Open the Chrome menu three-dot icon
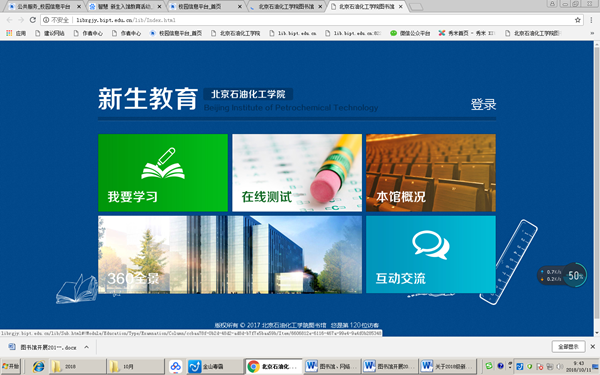The image size is (600, 375). tap(592, 20)
